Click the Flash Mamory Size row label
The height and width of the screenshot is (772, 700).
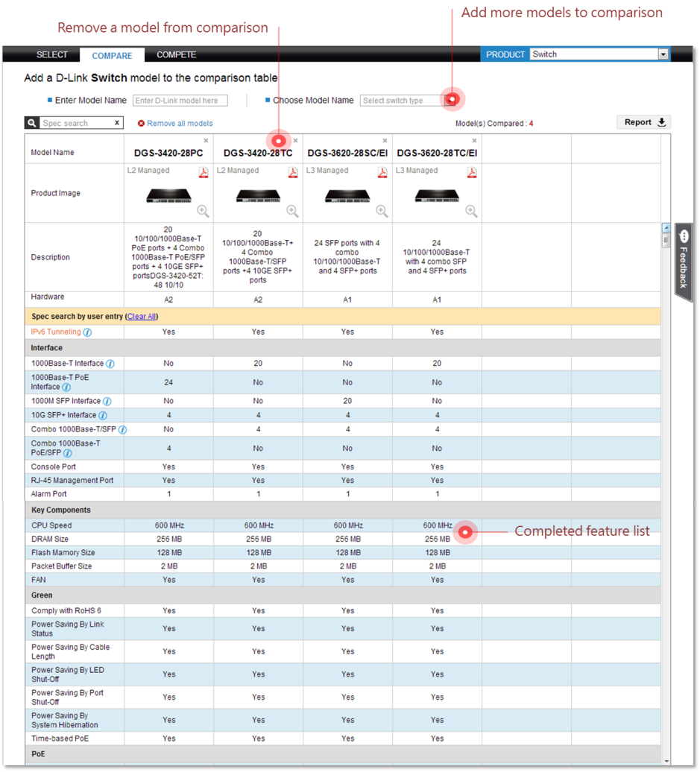(63, 552)
